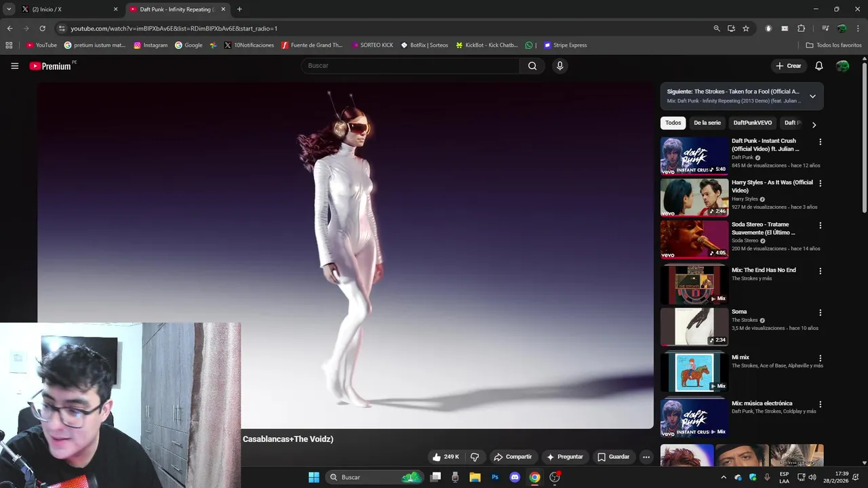Open Chrome extensions puzzle icon
This screenshot has width=868, height=488.
tap(801, 28)
